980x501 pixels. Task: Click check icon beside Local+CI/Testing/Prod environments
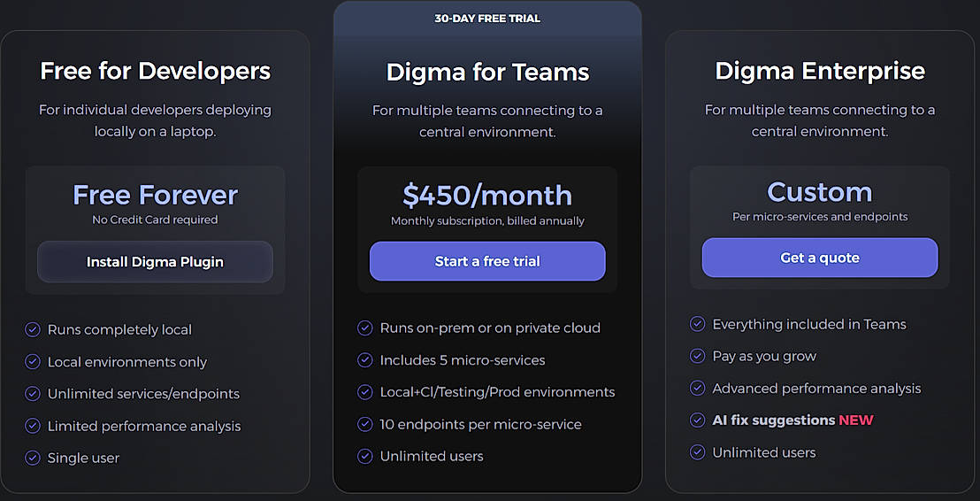[x=364, y=392]
